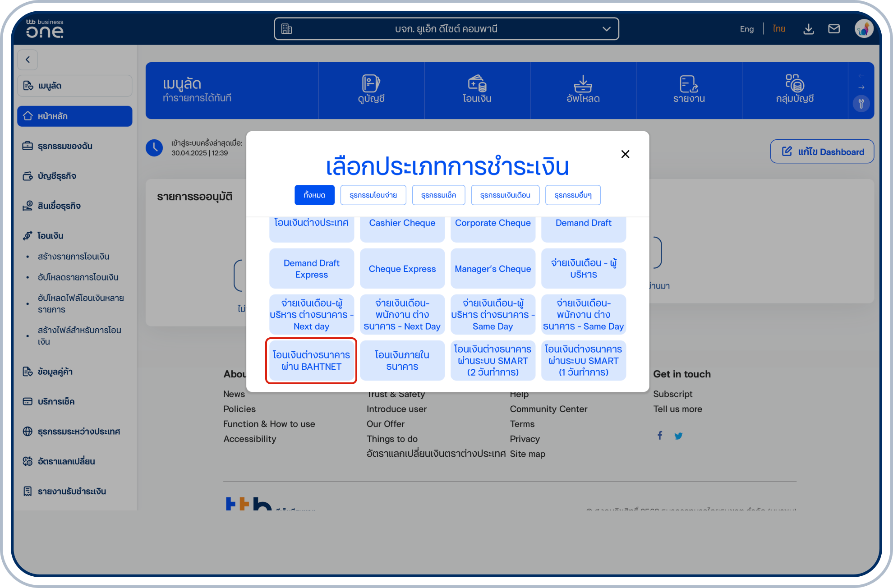Image resolution: width=893 pixels, height=588 pixels.
Task: Click the แก้ไข Dashboard button
Action: pyautogui.click(x=822, y=152)
